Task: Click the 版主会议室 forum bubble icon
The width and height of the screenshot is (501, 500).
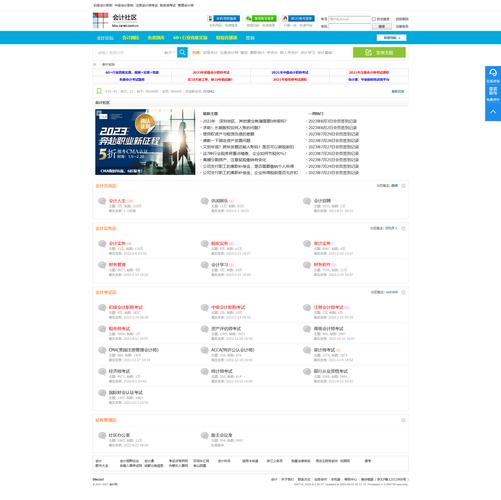Action: (204, 435)
